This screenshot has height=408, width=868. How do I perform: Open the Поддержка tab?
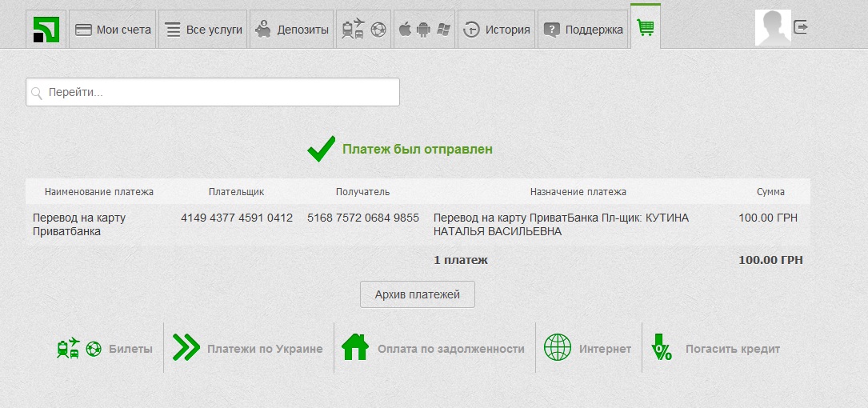[x=582, y=30]
